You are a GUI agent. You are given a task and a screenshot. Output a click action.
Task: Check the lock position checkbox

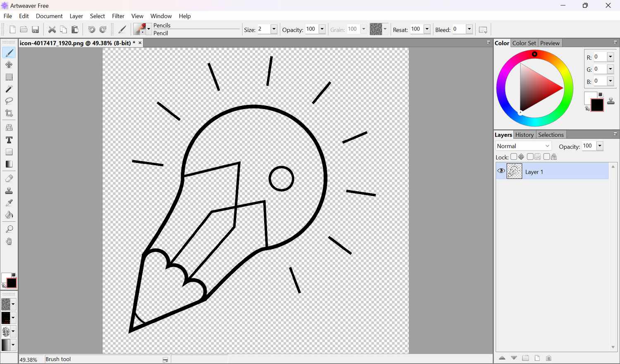[x=514, y=157]
